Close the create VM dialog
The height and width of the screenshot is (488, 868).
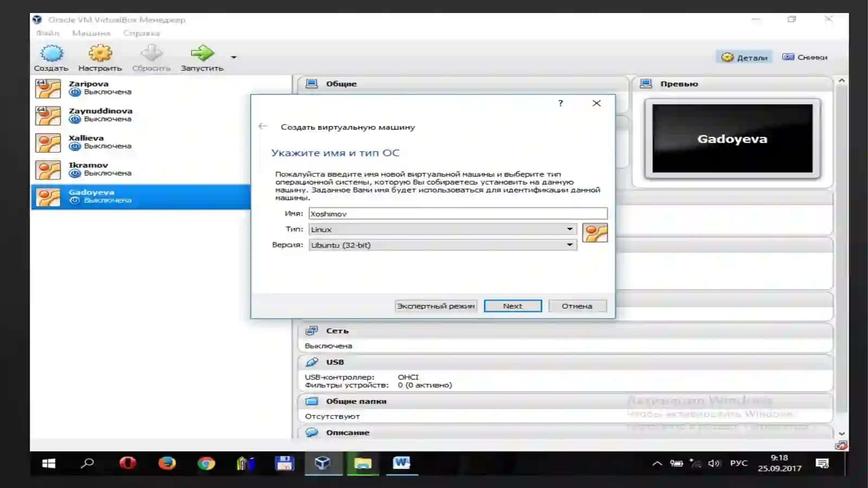click(597, 103)
